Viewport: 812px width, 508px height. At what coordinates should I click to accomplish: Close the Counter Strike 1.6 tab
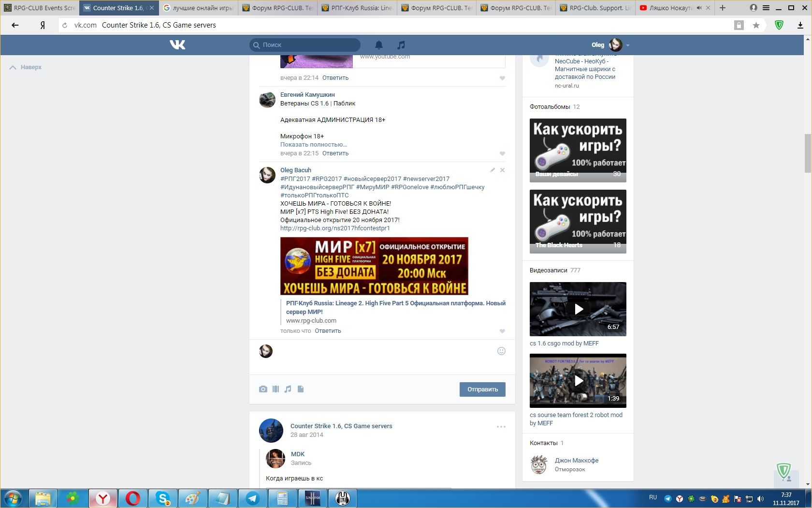point(152,8)
